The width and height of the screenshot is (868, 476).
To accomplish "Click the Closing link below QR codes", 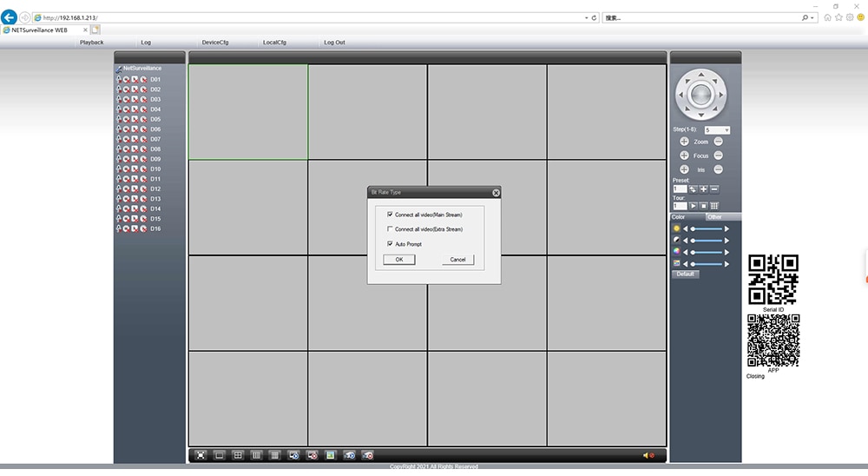I will (x=755, y=376).
